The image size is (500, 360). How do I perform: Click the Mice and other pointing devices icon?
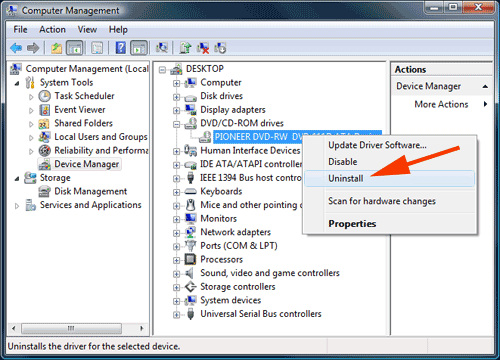[190, 205]
